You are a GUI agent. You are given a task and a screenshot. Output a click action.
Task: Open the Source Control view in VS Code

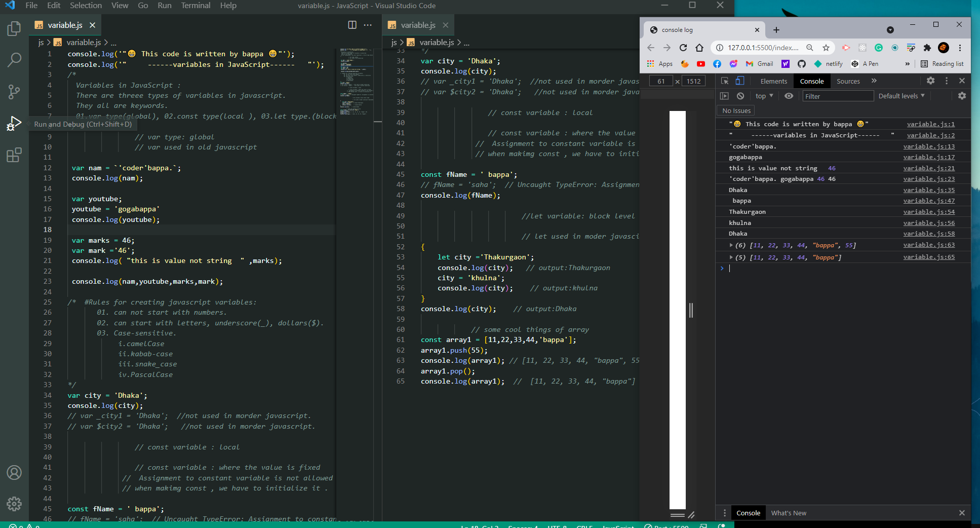[14, 92]
